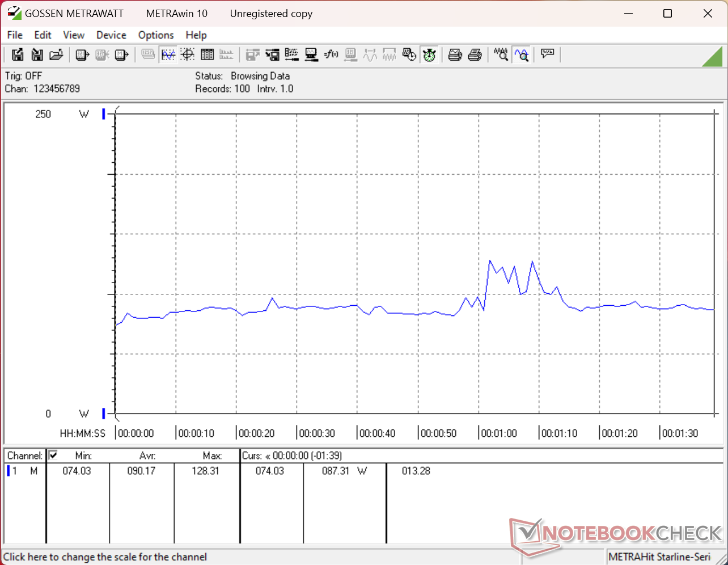
Task: Open a file with the folder icon
Action: pyautogui.click(x=56, y=55)
